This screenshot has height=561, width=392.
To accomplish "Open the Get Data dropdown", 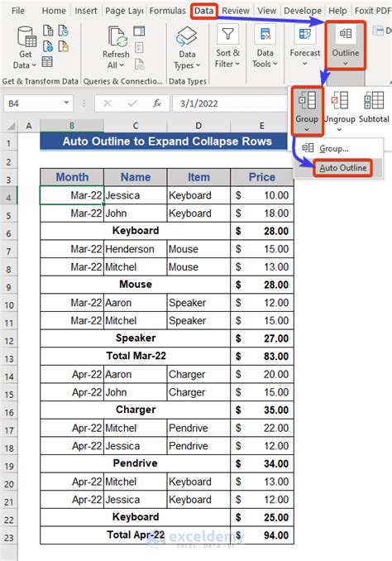I will click(25, 47).
